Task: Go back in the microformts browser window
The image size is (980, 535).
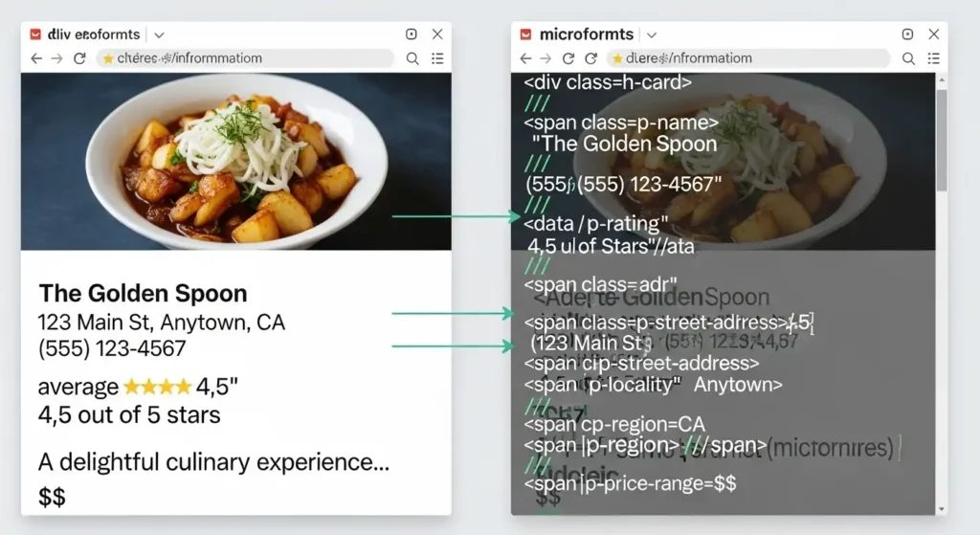Action: pos(525,58)
